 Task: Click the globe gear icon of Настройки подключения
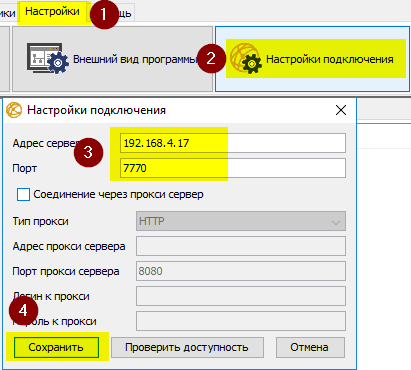246,59
